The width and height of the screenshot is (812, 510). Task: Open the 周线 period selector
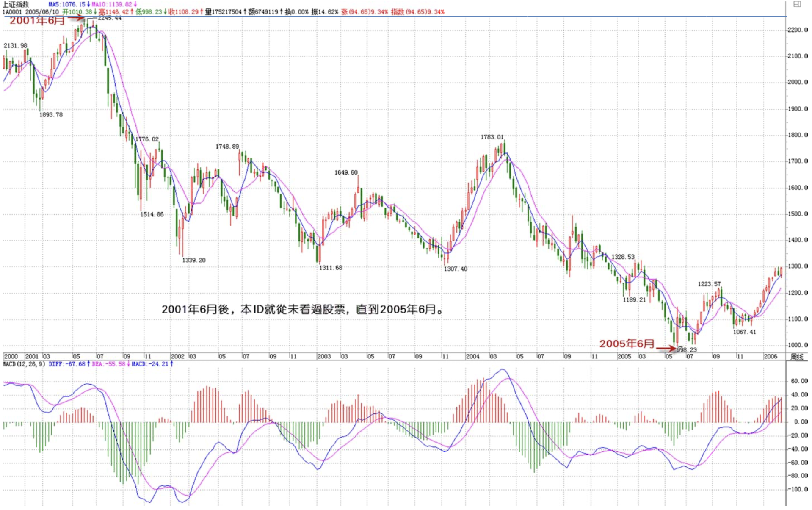pos(797,357)
